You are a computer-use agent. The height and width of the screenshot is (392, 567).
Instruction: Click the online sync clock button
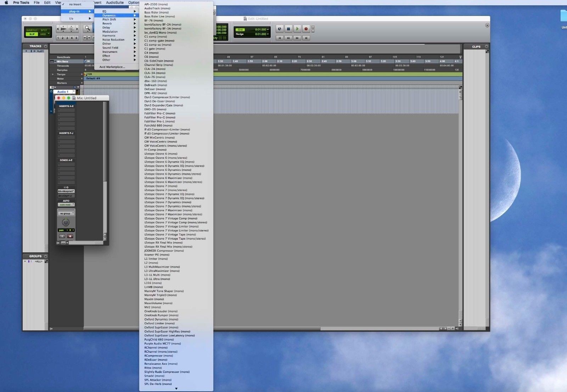280,29
